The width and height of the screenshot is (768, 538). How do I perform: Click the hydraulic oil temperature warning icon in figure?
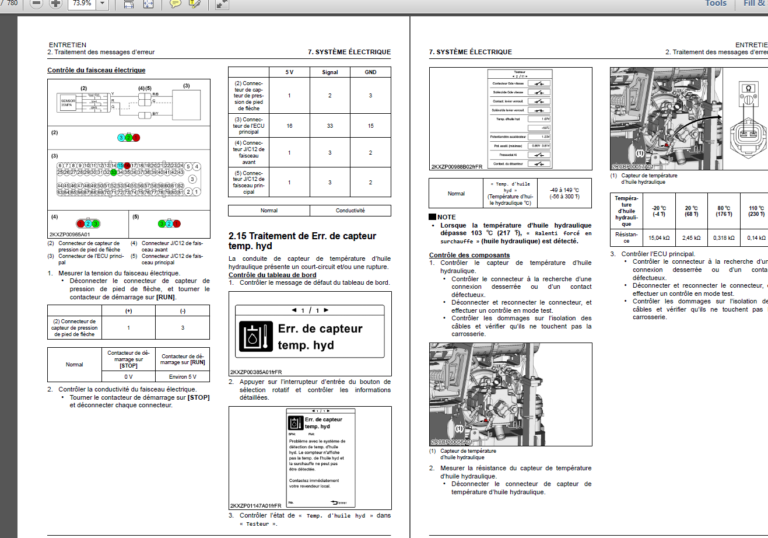point(255,337)
